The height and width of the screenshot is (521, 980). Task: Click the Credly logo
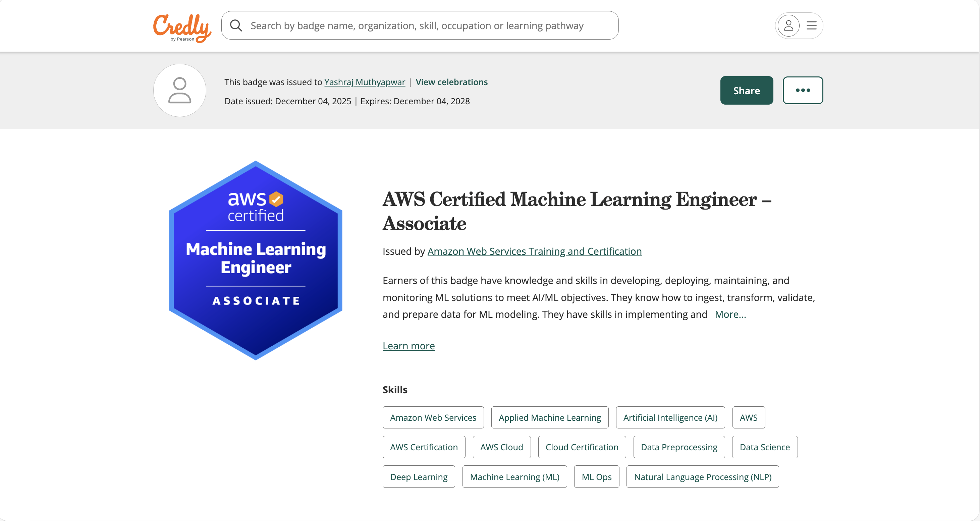pyautogui.click(x=182, y=25)
